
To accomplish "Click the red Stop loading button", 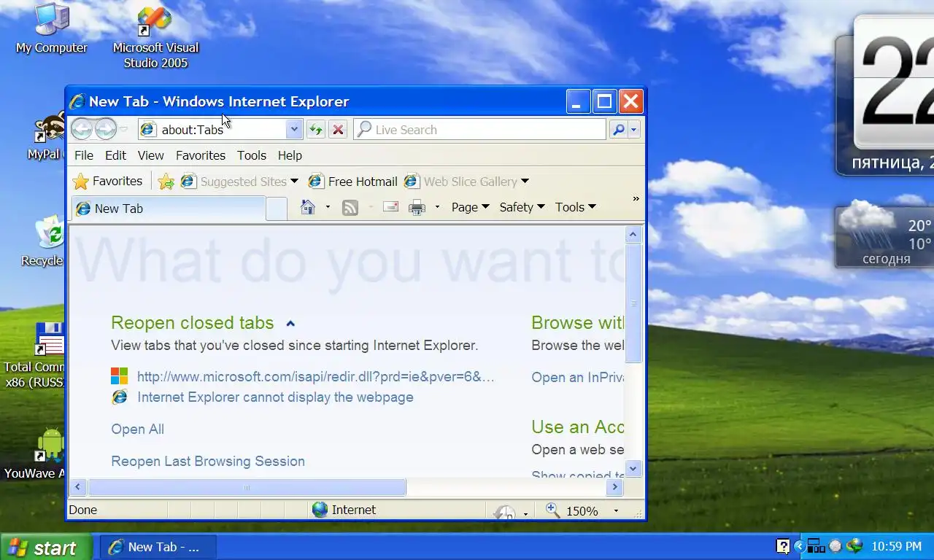I will tap(338, 130).
